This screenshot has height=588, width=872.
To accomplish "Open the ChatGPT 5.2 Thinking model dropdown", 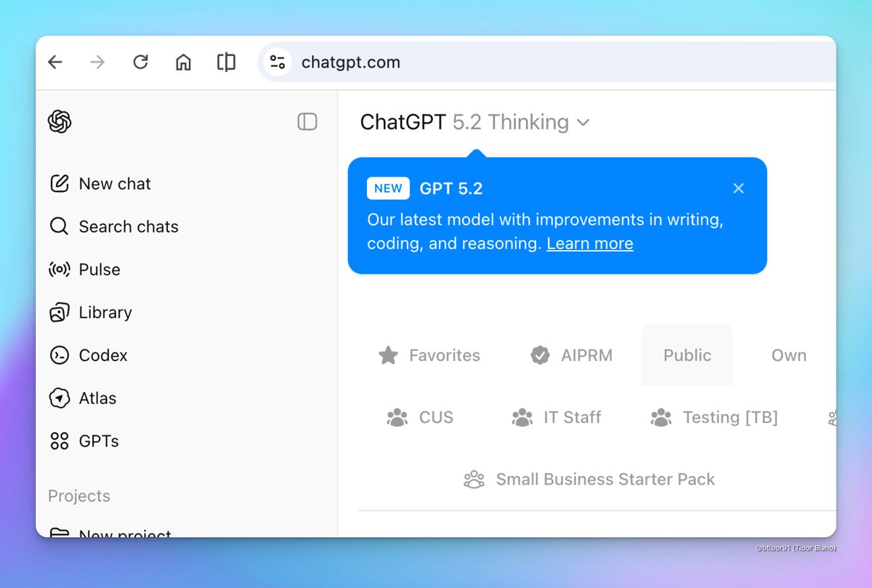I will [x=475, y=122].
